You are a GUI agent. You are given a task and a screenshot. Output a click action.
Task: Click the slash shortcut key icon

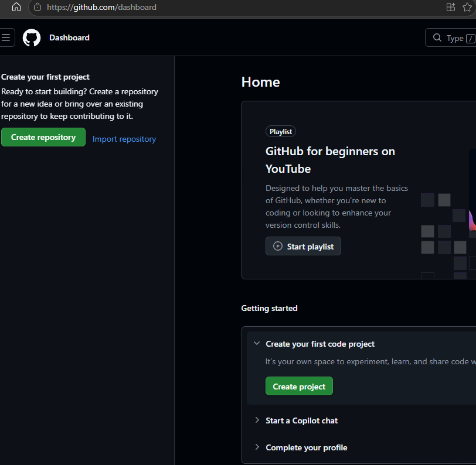[471, 39]
